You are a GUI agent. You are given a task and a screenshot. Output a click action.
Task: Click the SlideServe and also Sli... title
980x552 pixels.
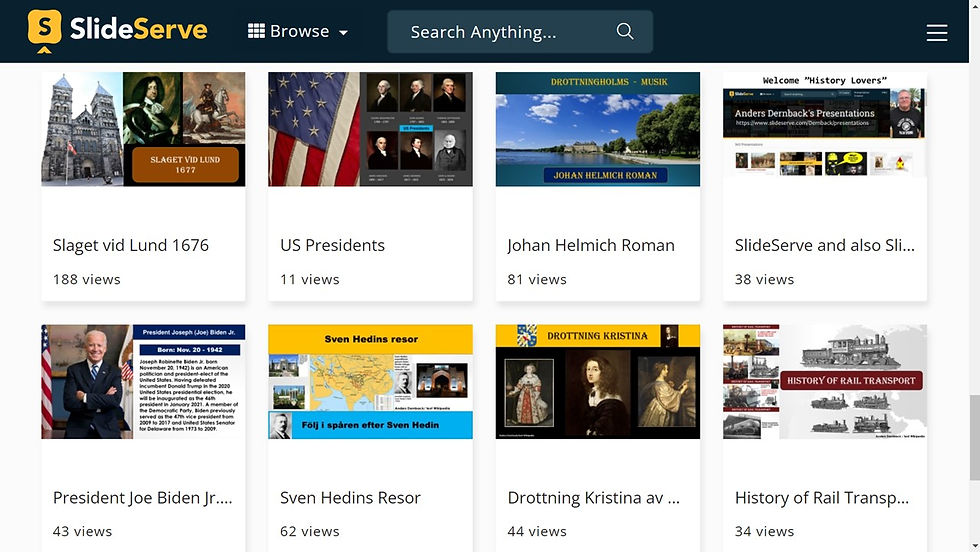tap(824, 245)
